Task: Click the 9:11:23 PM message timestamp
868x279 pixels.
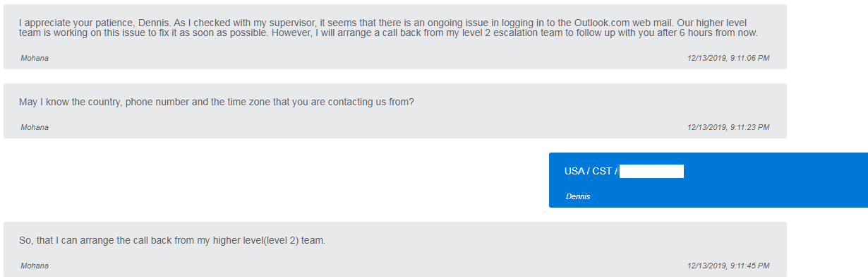Action: 728,127
